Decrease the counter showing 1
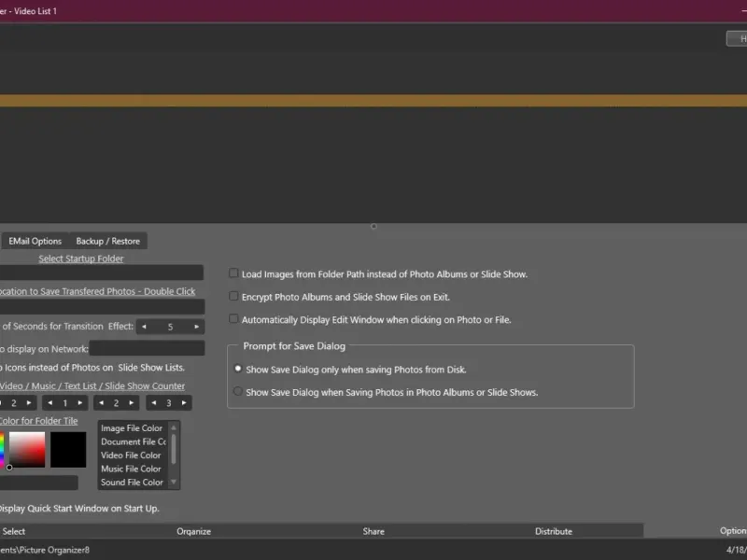The width and height of the screenshot is (747, 560). click(x=50, y=403)
